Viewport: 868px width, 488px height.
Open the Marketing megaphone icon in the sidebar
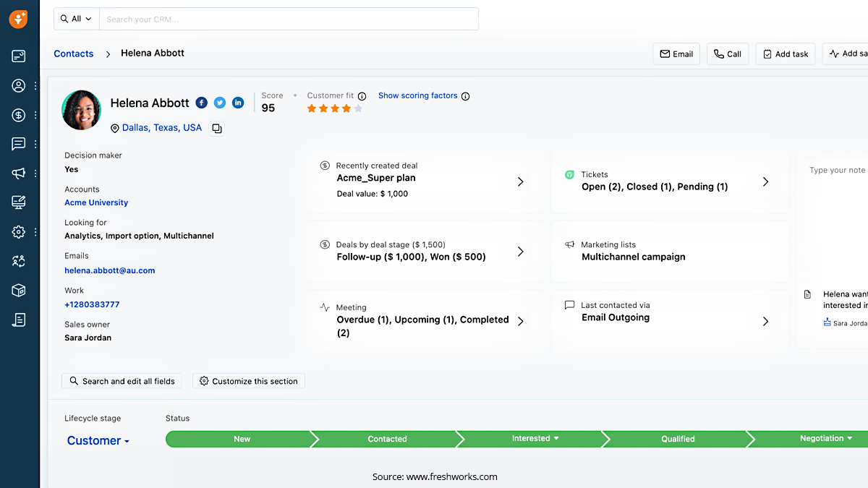click(19, 174)
